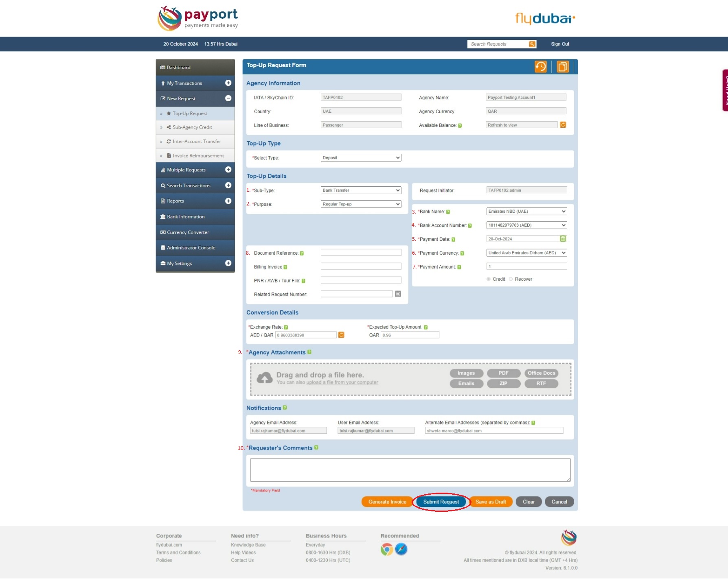Click the request history icon in form header
The width and height of the screenshot is (728, 585).
pyautogui.click(x=540, y=66)
